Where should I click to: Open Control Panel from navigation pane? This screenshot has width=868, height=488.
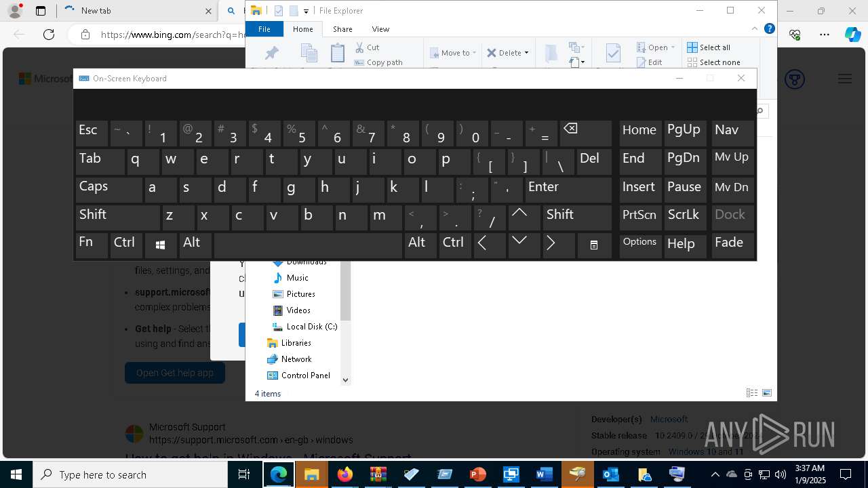tap(305, 375)
